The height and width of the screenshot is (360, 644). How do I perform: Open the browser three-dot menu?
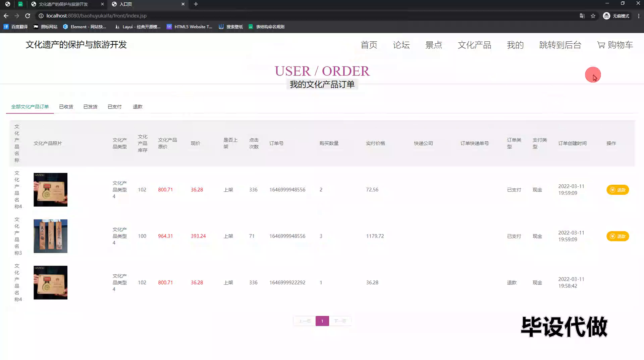click(639, 16)
